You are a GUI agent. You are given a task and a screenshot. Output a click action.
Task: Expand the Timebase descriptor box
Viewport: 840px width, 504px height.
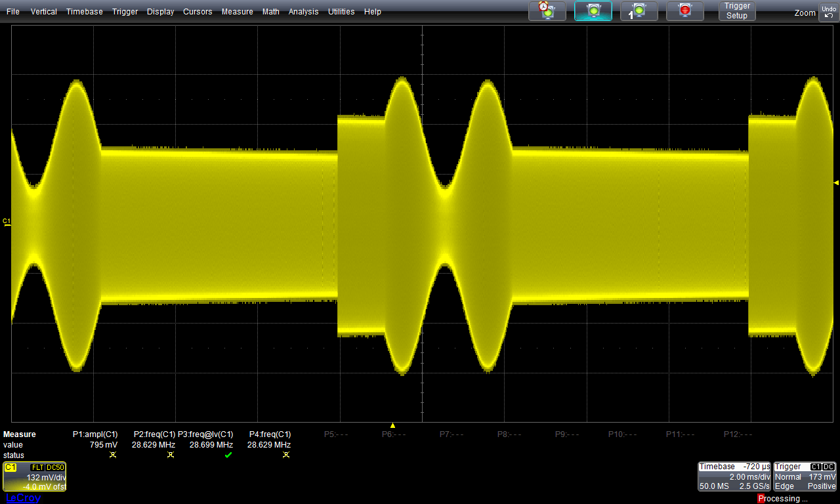tap(734, 476)
